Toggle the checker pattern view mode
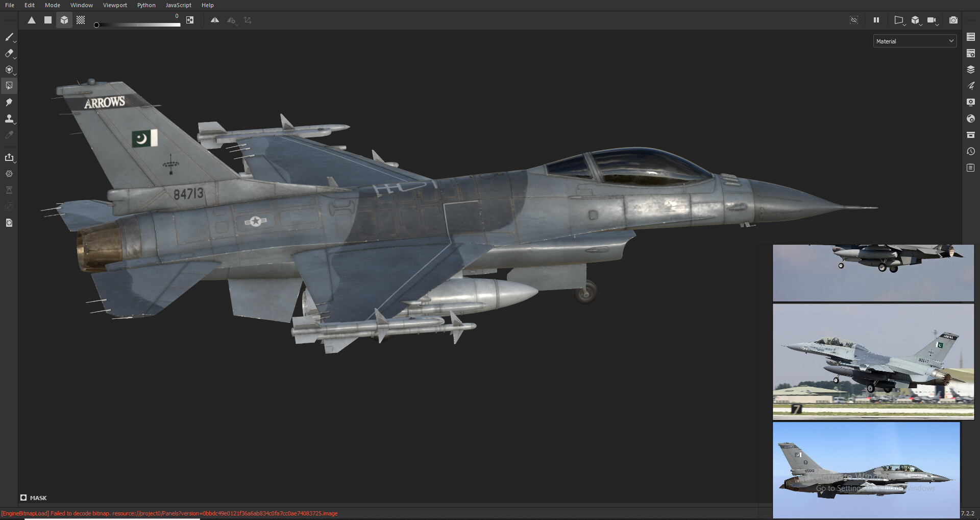The image size is (980, 520). [80, 20]
